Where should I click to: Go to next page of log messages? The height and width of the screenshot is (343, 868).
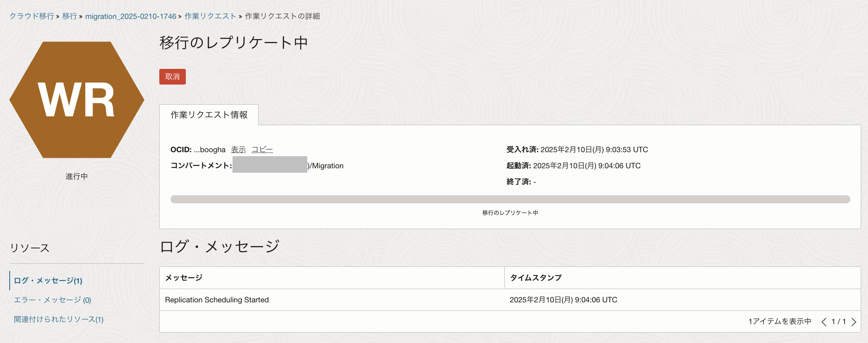tap(854, 322)
